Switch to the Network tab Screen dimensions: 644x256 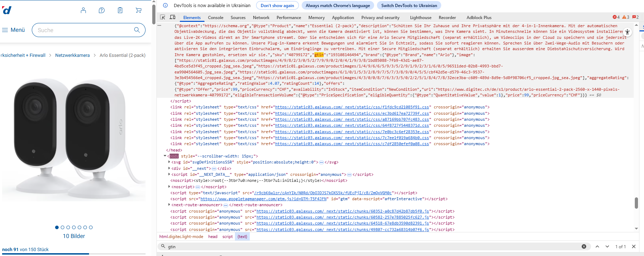[x=261, y=18]
